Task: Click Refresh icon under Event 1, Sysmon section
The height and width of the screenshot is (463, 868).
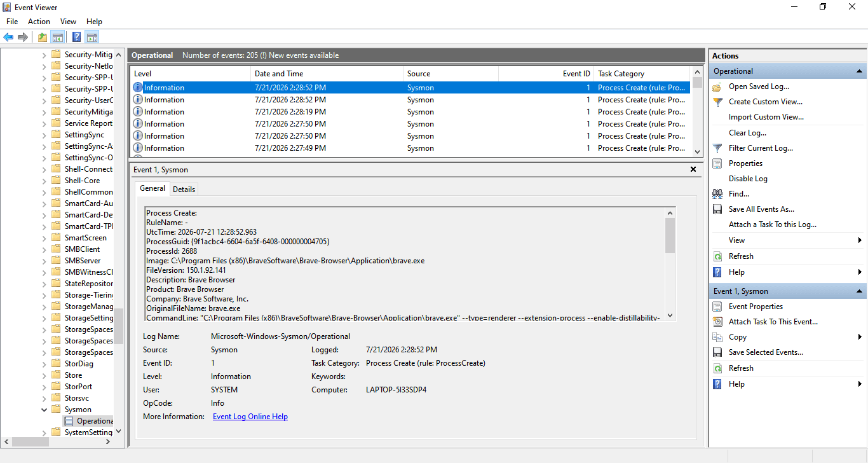Action: 717,368
